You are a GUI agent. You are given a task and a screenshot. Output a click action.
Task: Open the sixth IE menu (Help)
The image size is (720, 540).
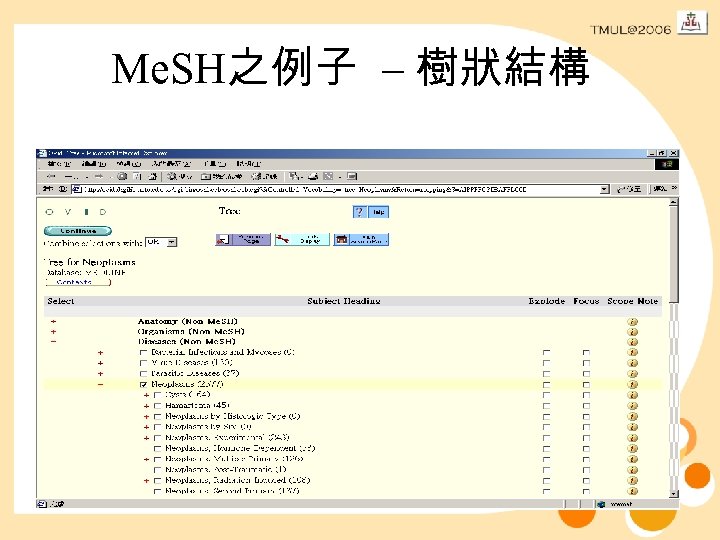[x=248, y=163]
